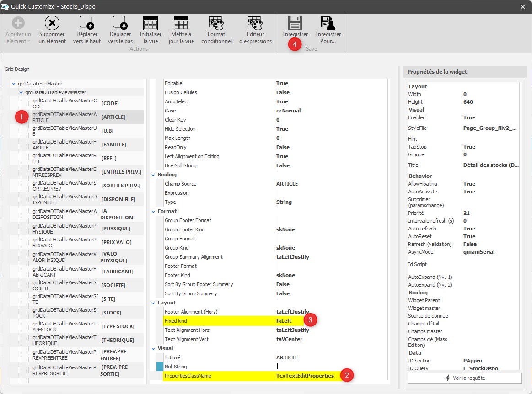Select the [FAMILLE] column tree item
The image size is (532, 394).
tap(113, 144)
